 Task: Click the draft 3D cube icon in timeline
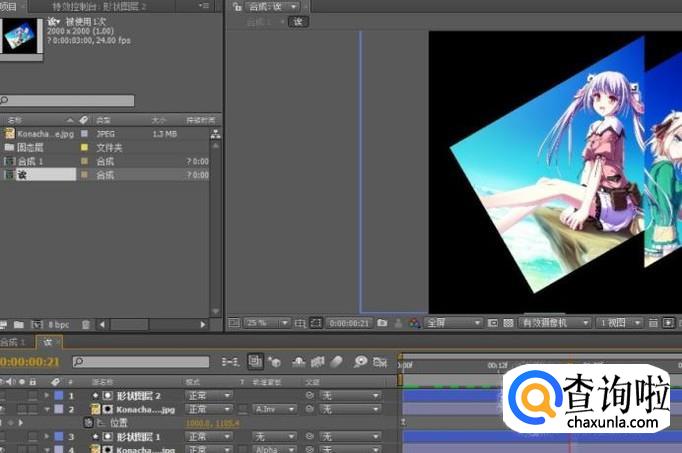click(x=275, y=361)
